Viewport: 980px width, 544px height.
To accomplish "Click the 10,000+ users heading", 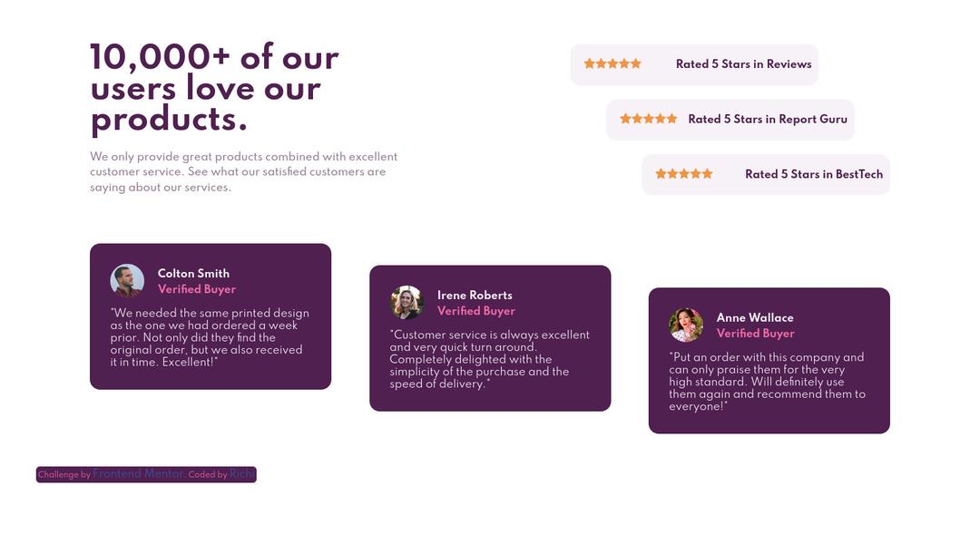I will click(x=215, y=86).
